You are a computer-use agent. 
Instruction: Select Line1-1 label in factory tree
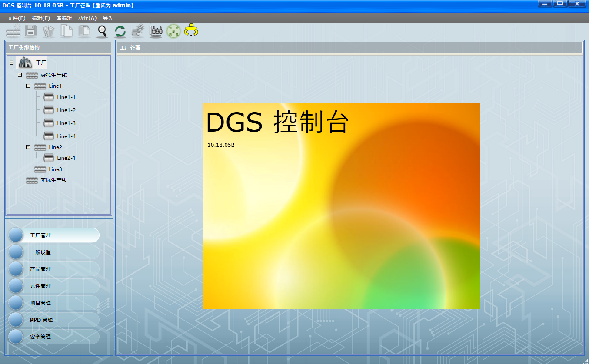pos(66,97)
